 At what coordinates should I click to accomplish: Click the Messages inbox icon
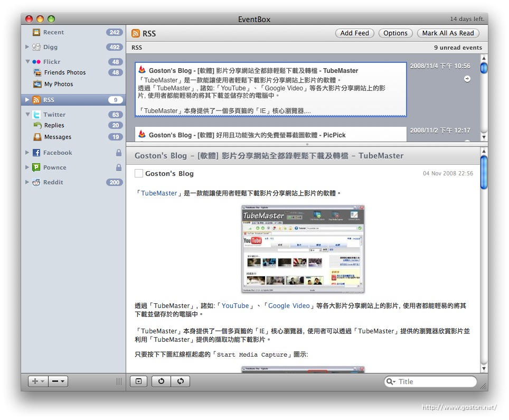point(37,137)
